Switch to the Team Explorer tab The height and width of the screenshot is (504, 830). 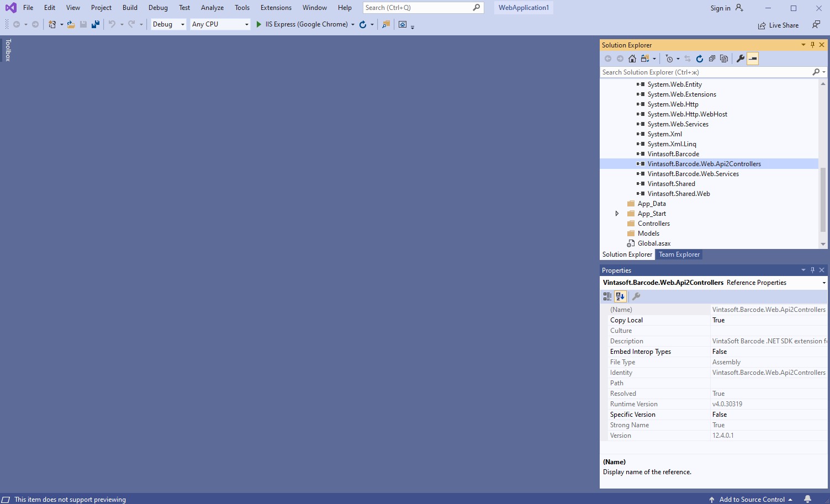click(x=679, y=254)
